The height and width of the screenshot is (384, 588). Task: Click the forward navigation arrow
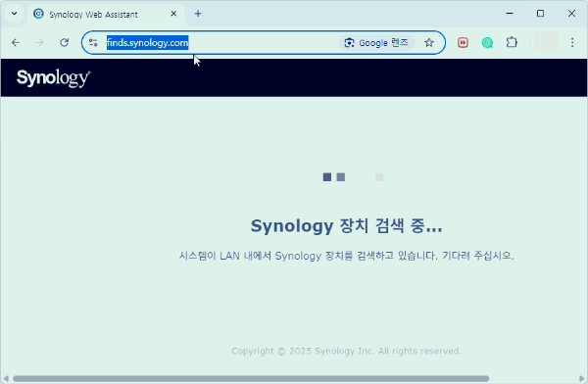39,42
